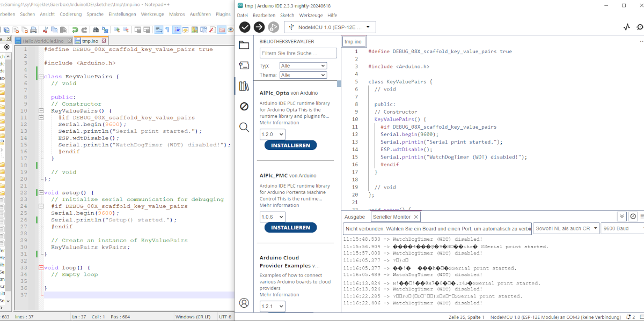Close tmp.ino tab in Notepad++
Screen dimensions: 644x321
click(x=104, y=41)
